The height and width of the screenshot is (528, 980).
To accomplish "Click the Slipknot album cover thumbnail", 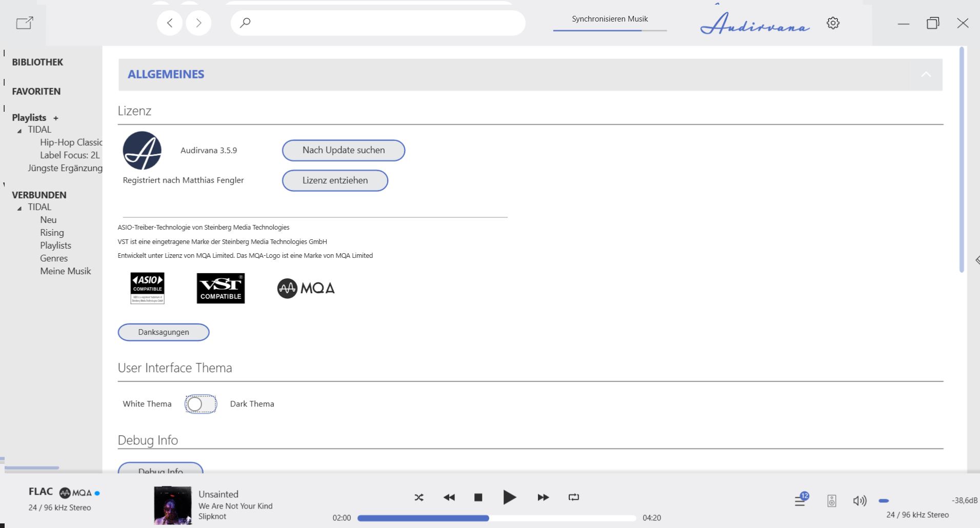I will pos(173,505).
